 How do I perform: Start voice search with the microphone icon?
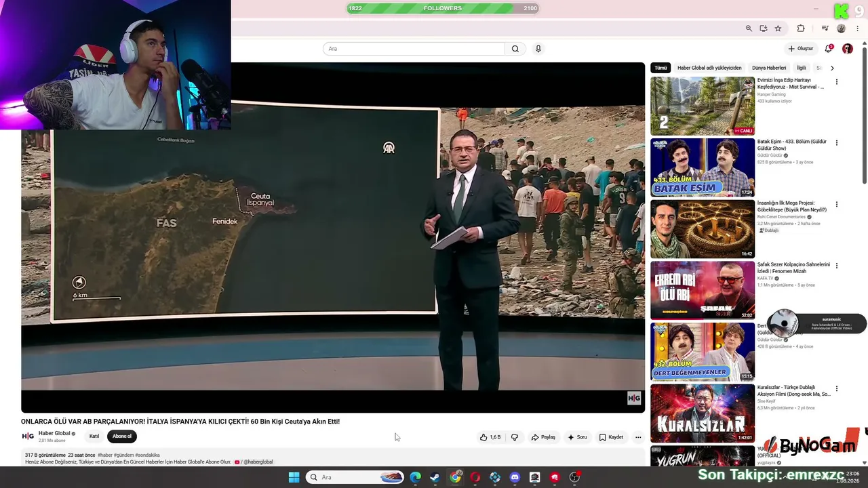pyautogui.click(x=538, y=49)
